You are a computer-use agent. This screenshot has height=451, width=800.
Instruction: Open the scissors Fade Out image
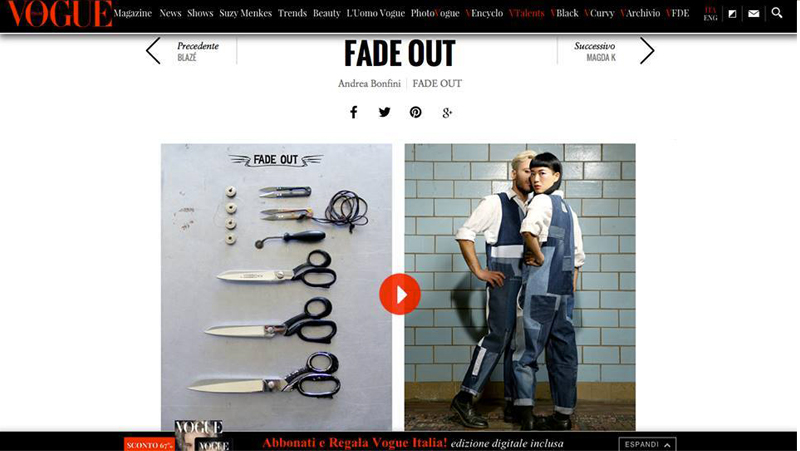[x=277, y=287]
